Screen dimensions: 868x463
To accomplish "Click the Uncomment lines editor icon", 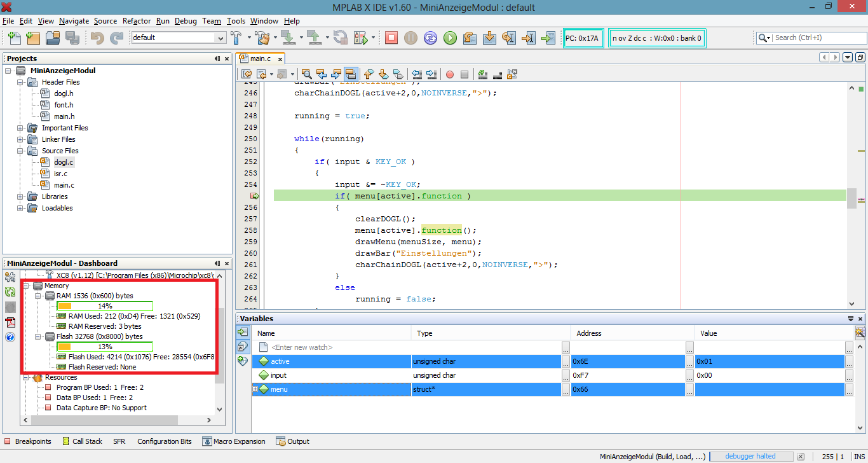I will 498,74.
